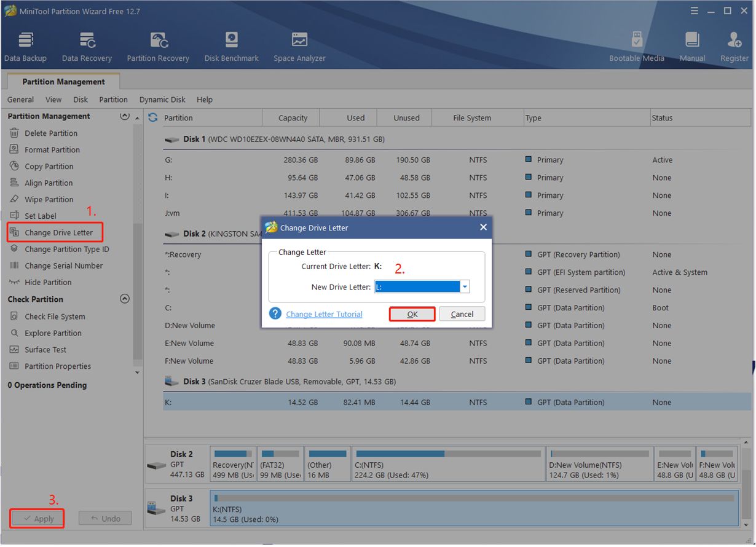Viewport: 756px width, 547px height.
Task: Confirm drive letter change with OK
Action: 412,314
